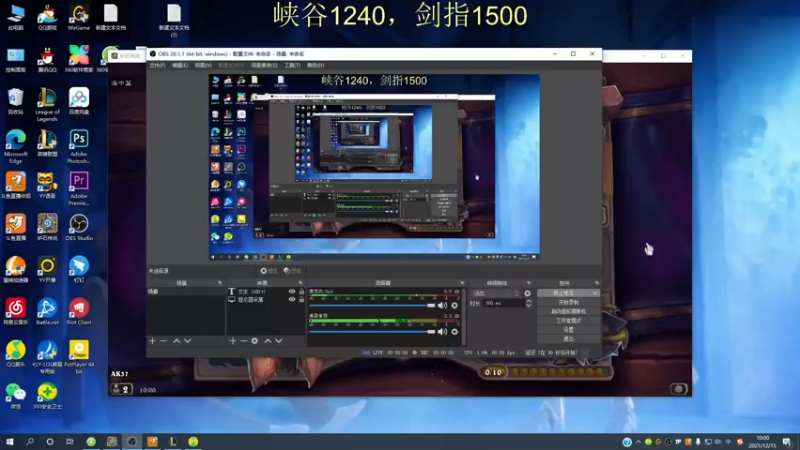Open the Help menu in OBS
The height and width of the screenshot is (450, 800).
coord(315,65)
